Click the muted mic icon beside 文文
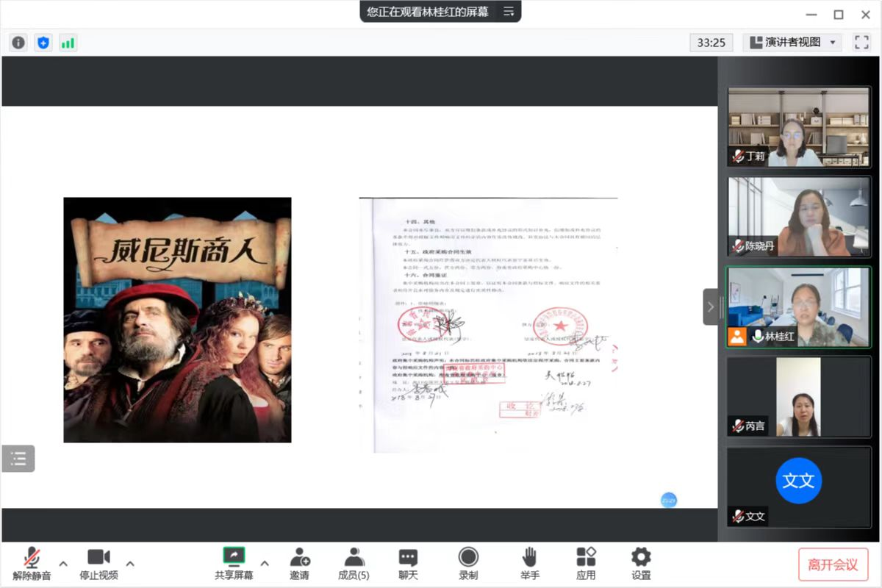Image resolution: width=882 pixels, height=588 pixels. pos(738,517)
